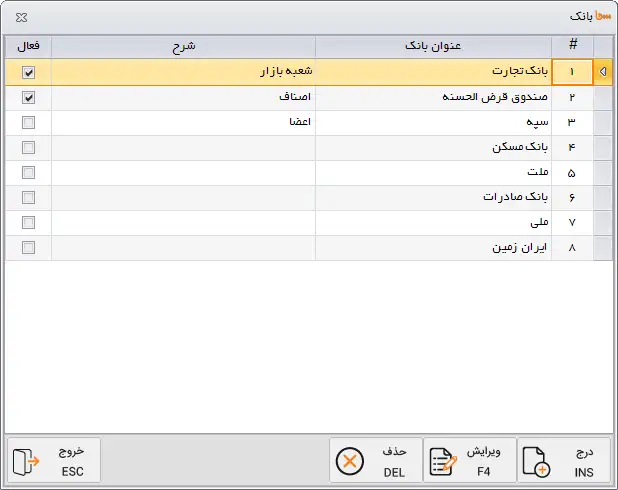Enable the active checkbox for سپه

(28, 122)
